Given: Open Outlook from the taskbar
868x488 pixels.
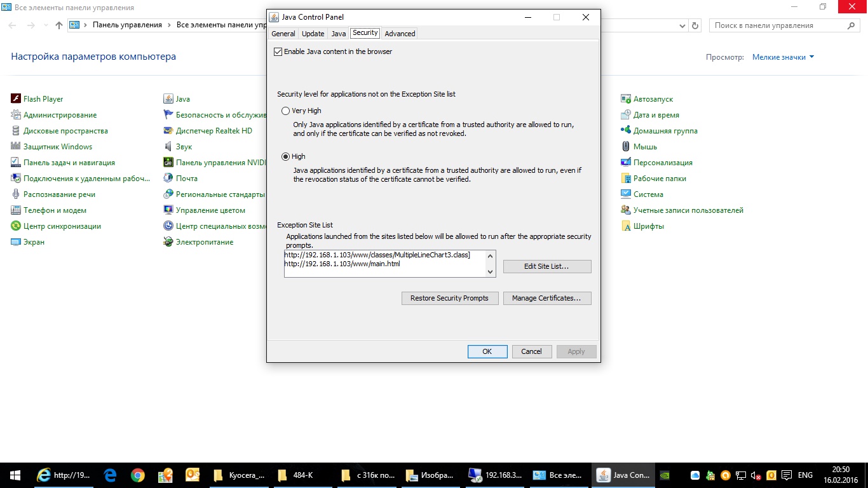Looking at the screenshot, I should [x=192, y=475].
